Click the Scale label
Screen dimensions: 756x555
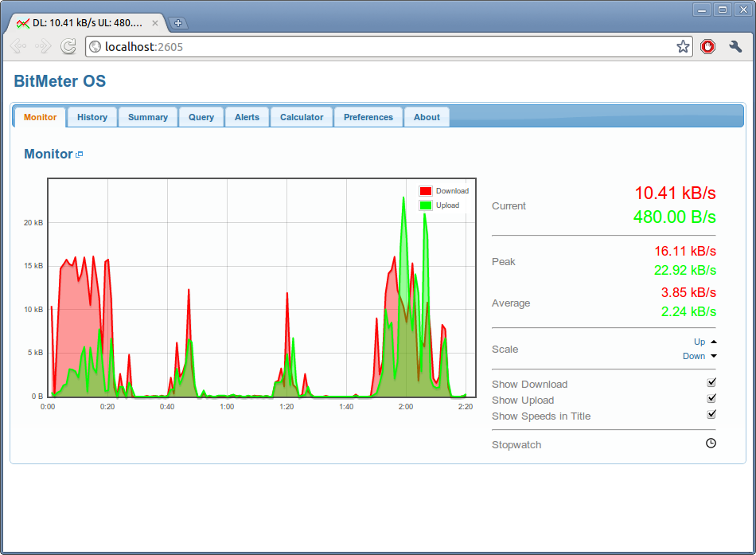(505, 350)
